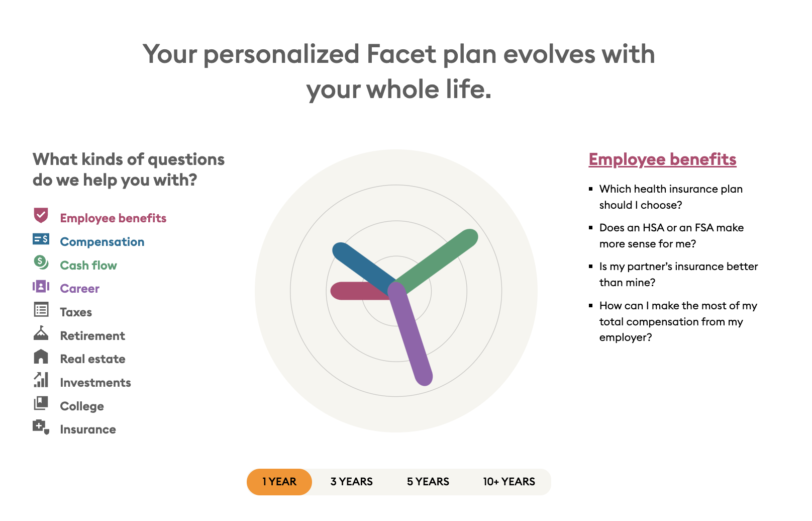Click the Taxes list icon
The width and height of the screenshot is (812, 521).
41,309
